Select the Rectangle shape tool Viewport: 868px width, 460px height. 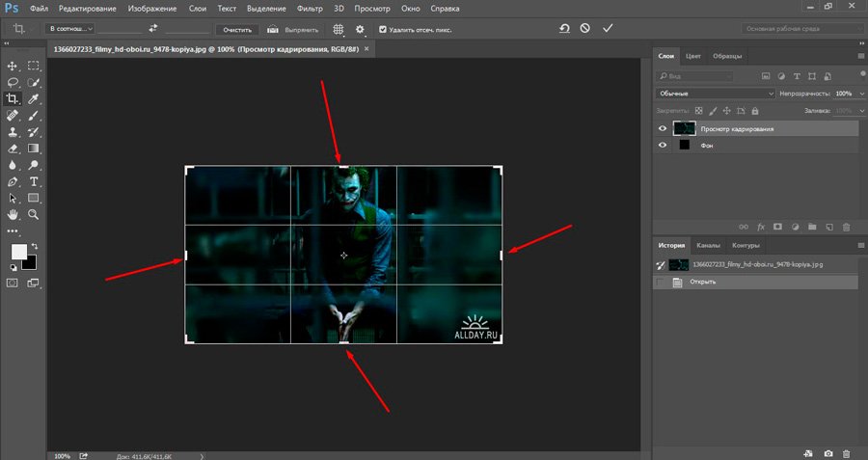pyautogui.click(x=33, y=198)
